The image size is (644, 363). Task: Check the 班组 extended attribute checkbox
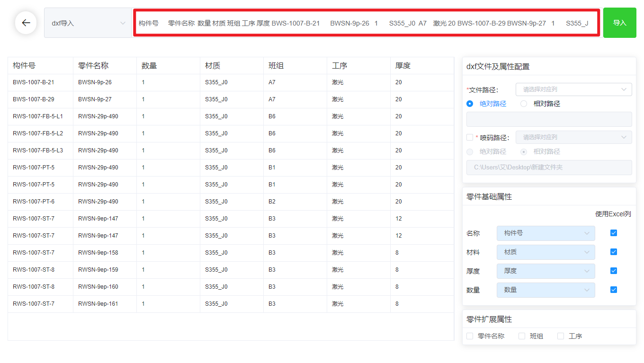[522, 336]
